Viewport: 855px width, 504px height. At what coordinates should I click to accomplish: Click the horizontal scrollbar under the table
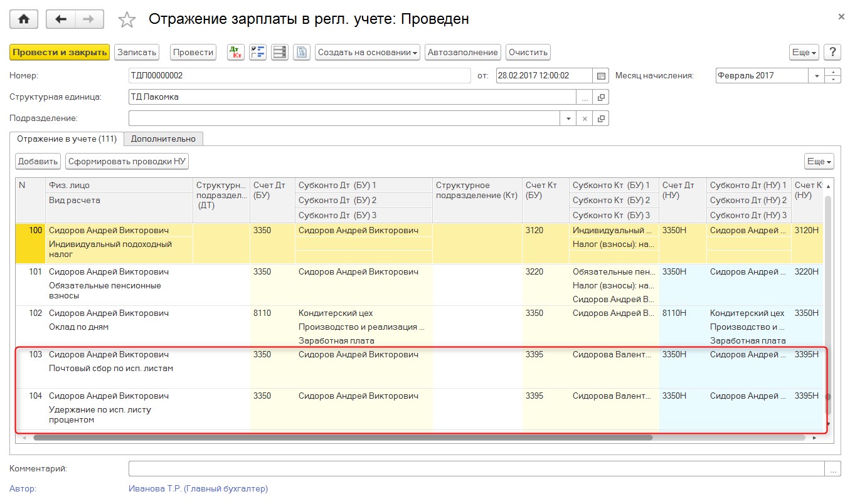tap(343, 438)
